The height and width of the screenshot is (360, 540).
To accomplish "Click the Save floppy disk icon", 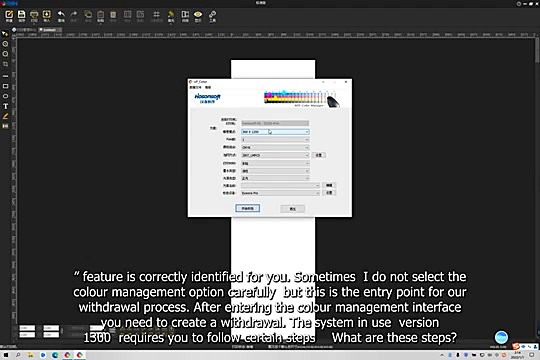I will tap(21, 16).
